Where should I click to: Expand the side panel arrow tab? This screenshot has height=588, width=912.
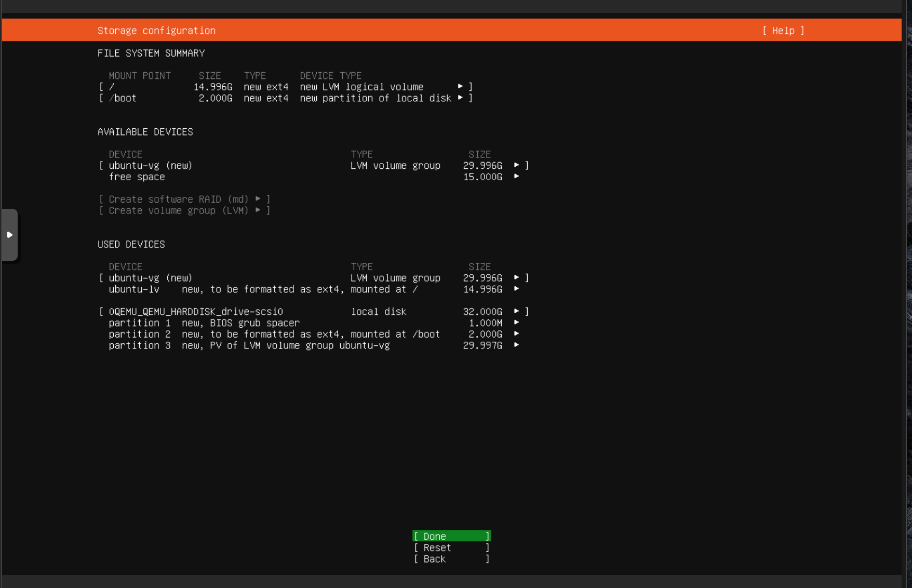pos(9,235)
